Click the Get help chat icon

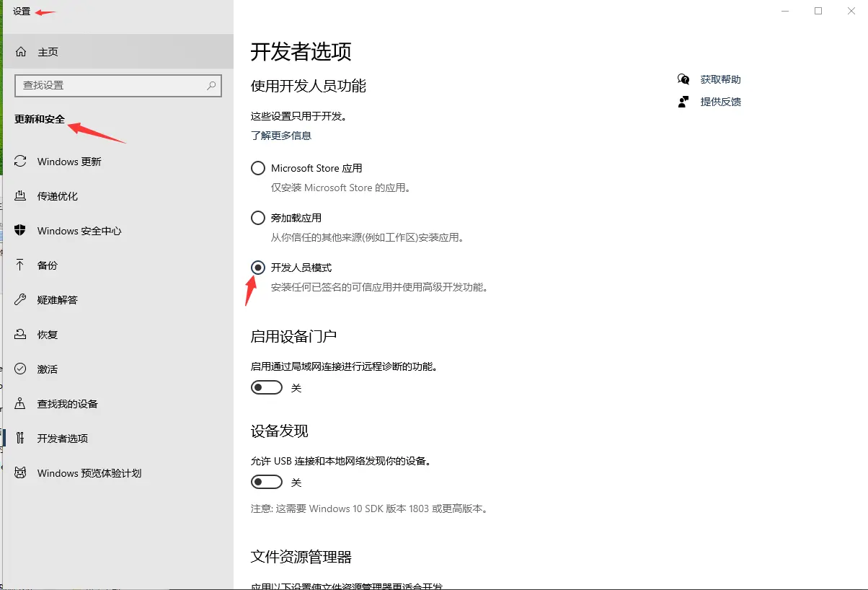[x=683, y=79]
